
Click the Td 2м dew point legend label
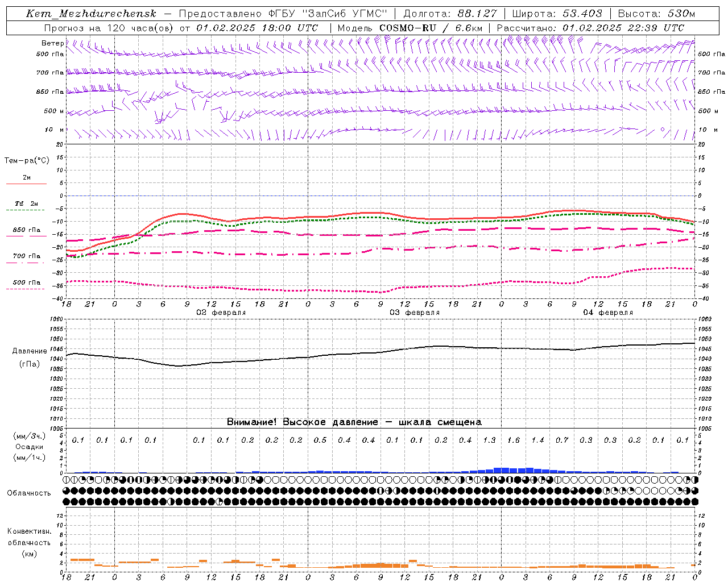click(x=27, y=203)
